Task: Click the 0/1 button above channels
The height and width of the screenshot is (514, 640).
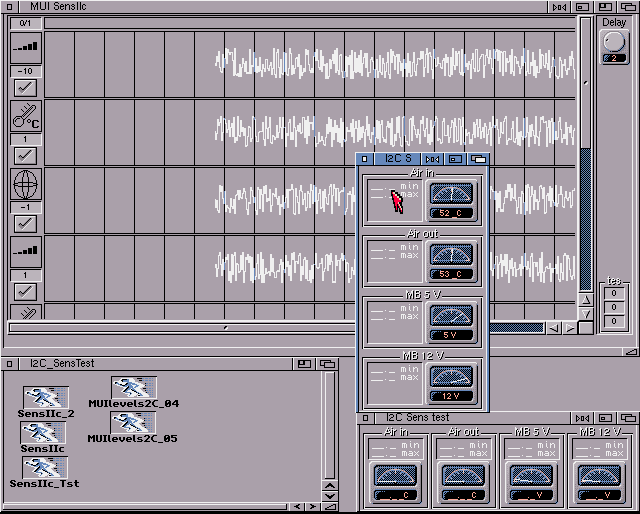Action: (x=26, y=22)
